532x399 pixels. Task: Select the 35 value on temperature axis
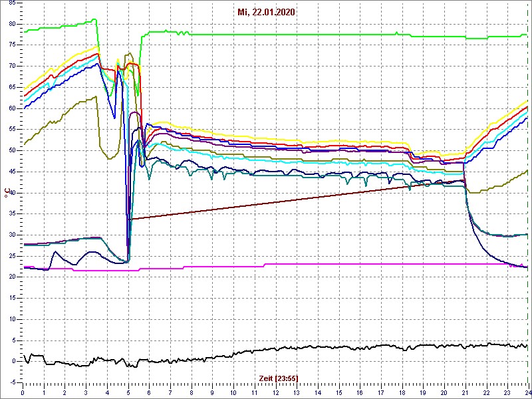click(x=12, y=214)
